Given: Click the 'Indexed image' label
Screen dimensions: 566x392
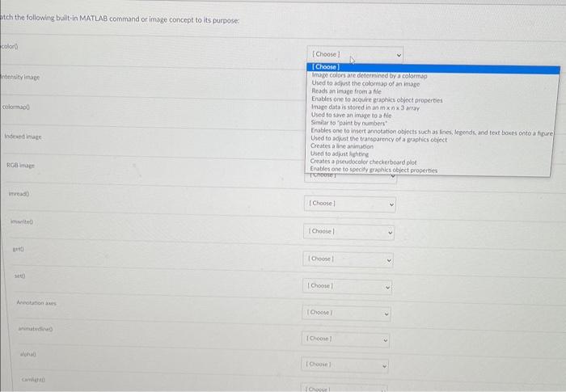Looking at the screenshot, I should click(23, 137).
